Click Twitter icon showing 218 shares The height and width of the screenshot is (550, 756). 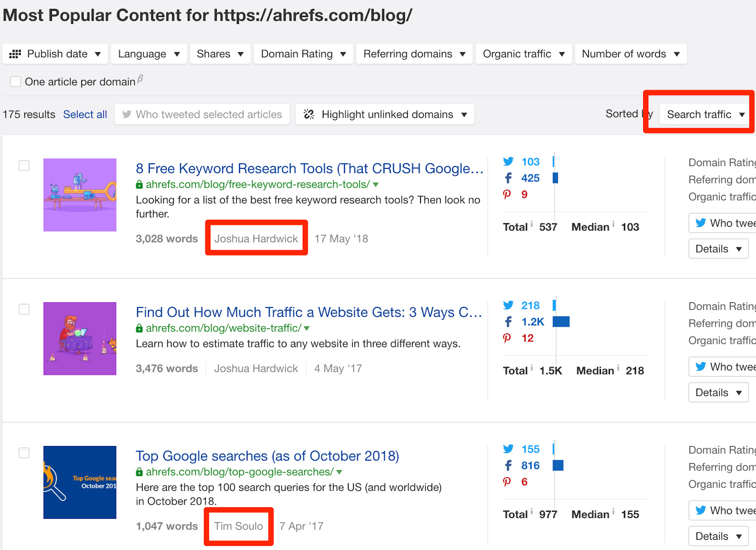click(508, 306)
